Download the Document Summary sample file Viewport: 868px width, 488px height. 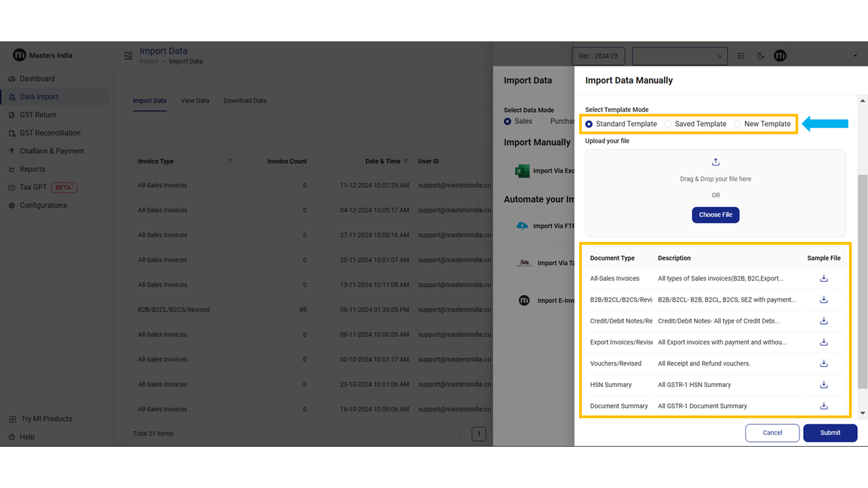coord(824,406)
